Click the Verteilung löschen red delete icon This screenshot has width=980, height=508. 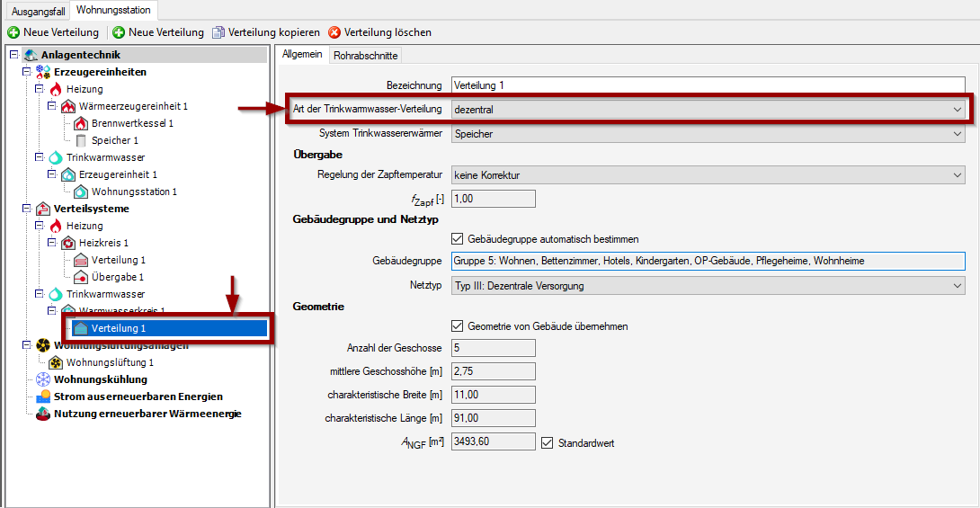coord(334,32)
